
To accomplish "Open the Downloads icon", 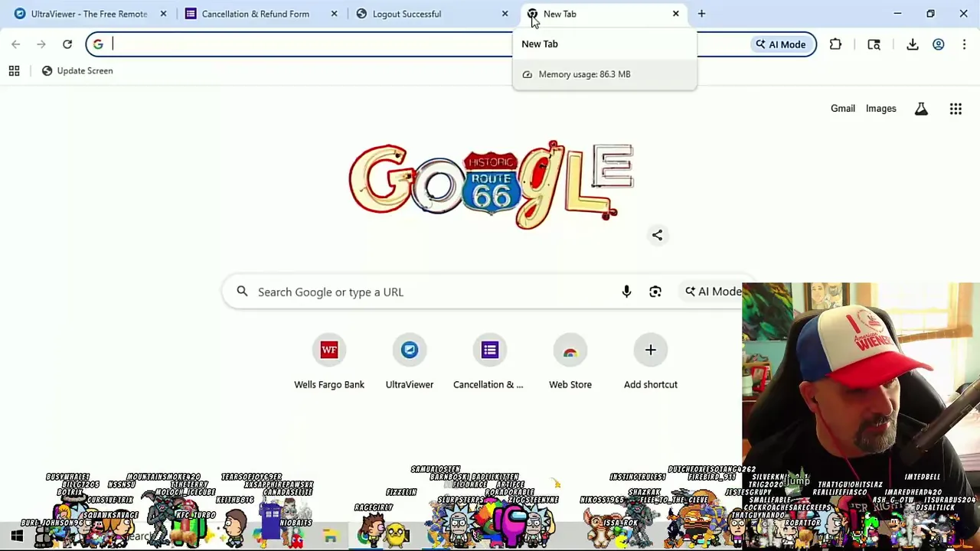I will pyautogui.click(x=913, y=44).
